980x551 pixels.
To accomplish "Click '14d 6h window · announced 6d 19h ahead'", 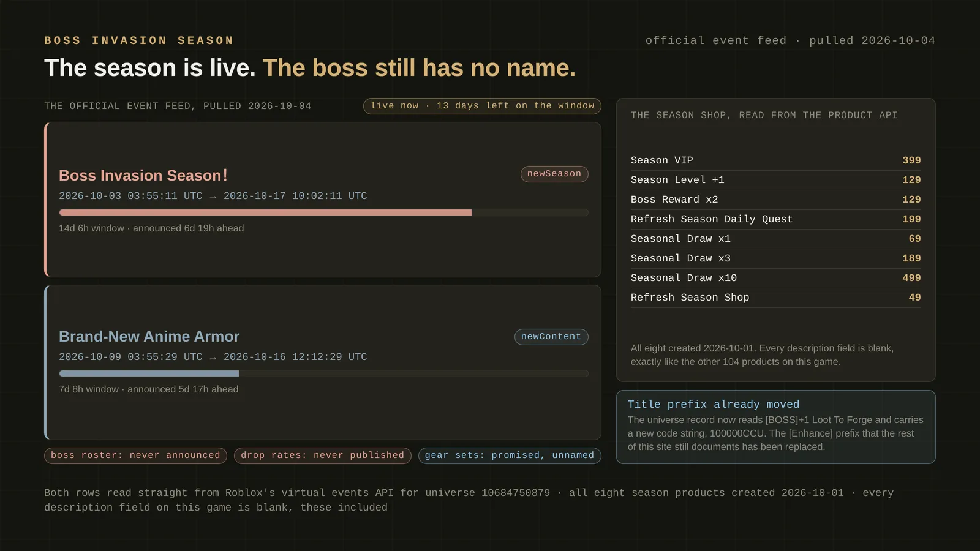I will click(x=151, y=228).
